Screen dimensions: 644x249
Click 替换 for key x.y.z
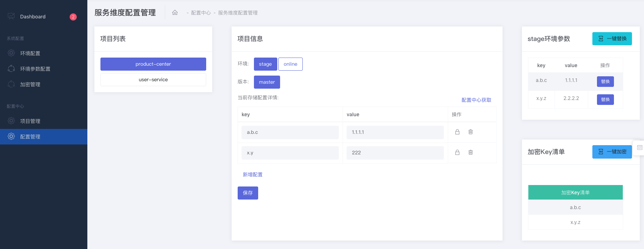[605, 99]
